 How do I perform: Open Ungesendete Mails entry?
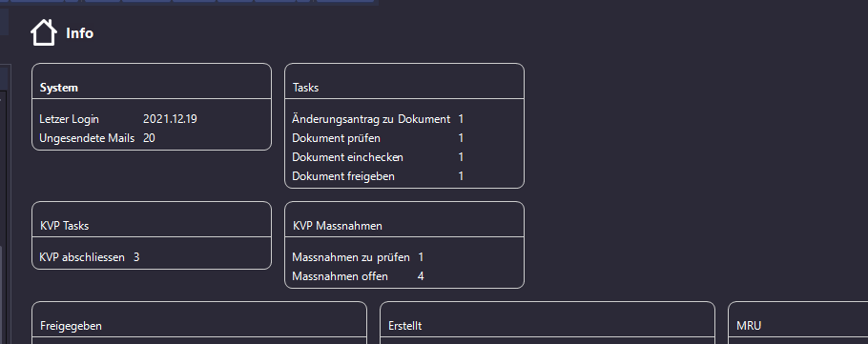[87, 138]
